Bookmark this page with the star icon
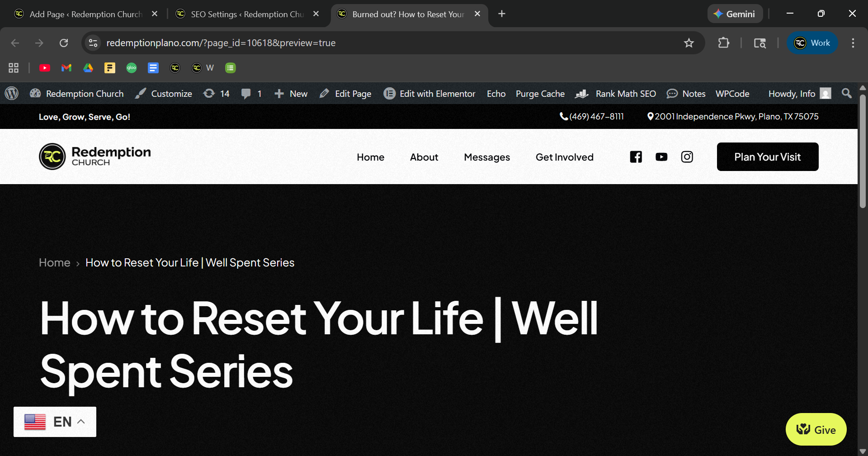 pos(689,43)
